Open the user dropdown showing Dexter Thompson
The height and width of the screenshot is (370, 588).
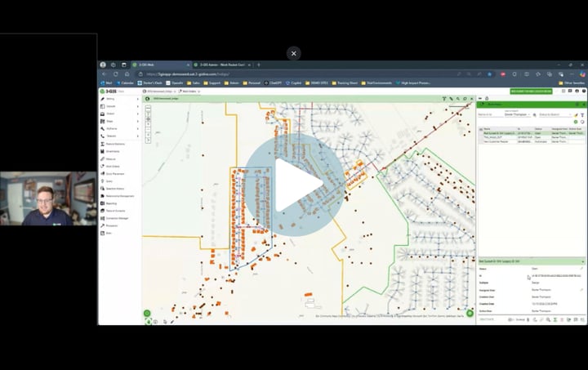[517, 114]
